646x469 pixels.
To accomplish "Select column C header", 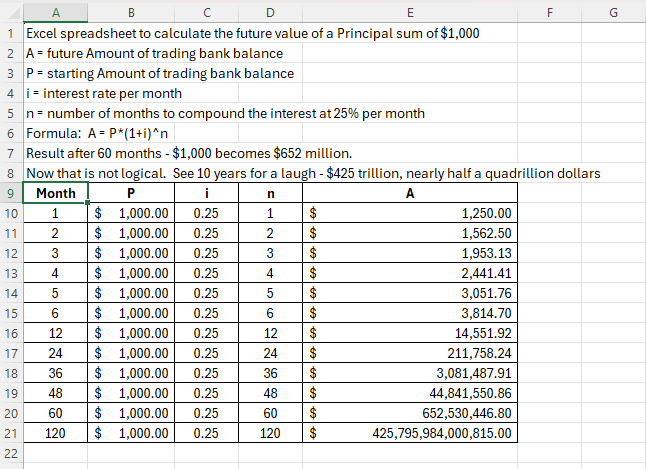I will click(x=206, y=13).
